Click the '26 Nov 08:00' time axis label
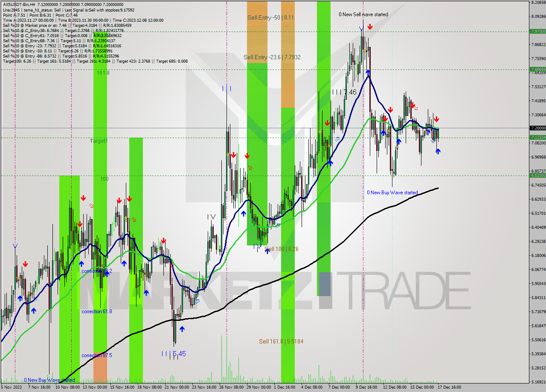Screen dimensions: 546x392 point(231,387)
